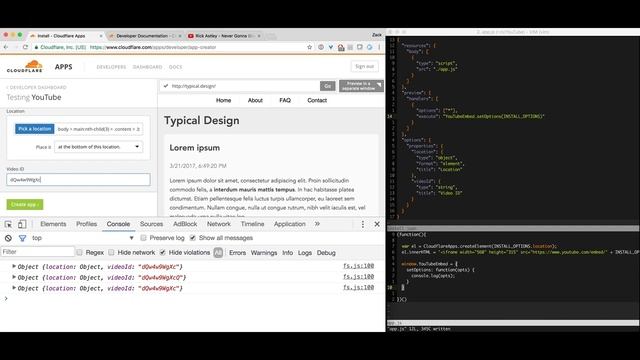
Task: Enable the Preserve log checkbox
Action: pos(143,238)
